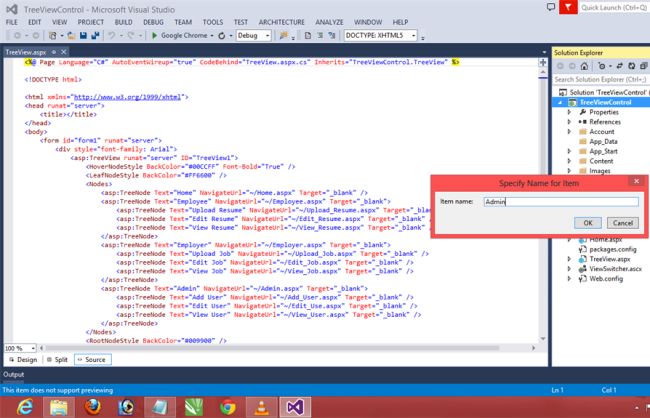Click the Quick Launch search box

pyautogui.click(x=614, y=7)
